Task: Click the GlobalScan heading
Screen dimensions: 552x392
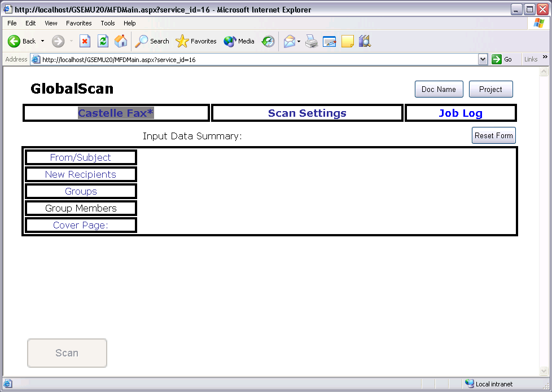Action: pos(72,89)
